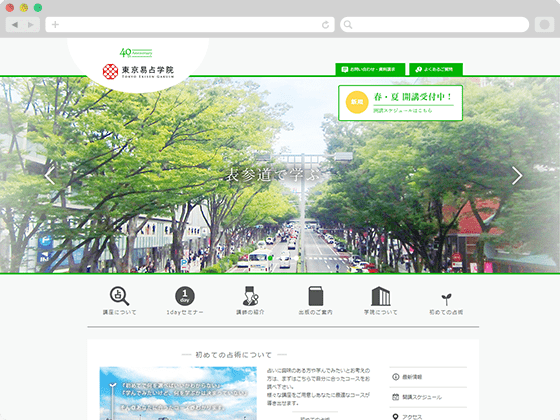This screenshot has height=420, width=560.
Task: Click the introduction paragraph beginning 占いに興味
Action: pyautogui.click(x=319, y=386)
